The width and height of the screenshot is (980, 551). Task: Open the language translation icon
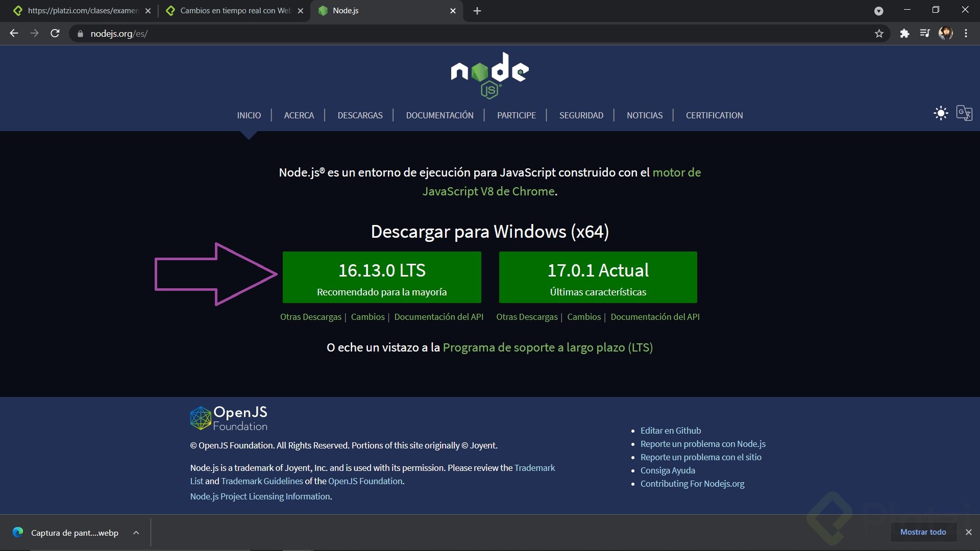coord(964,113)
